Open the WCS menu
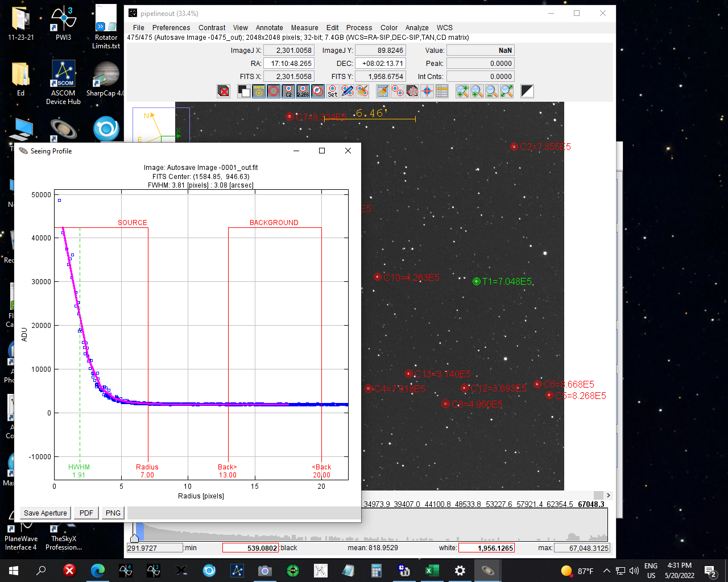728x582 pixels. [x=444, y=27]
